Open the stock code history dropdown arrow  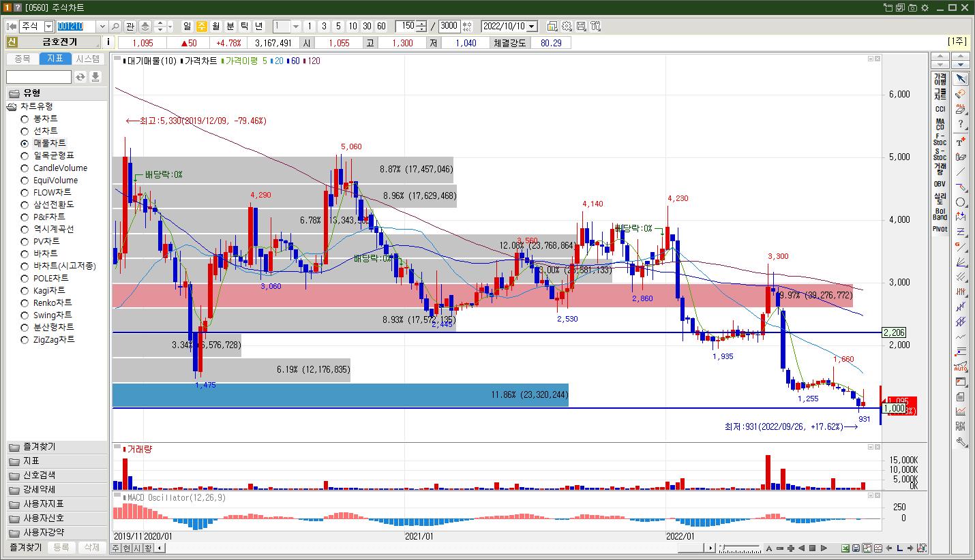[x=102, y=27]
